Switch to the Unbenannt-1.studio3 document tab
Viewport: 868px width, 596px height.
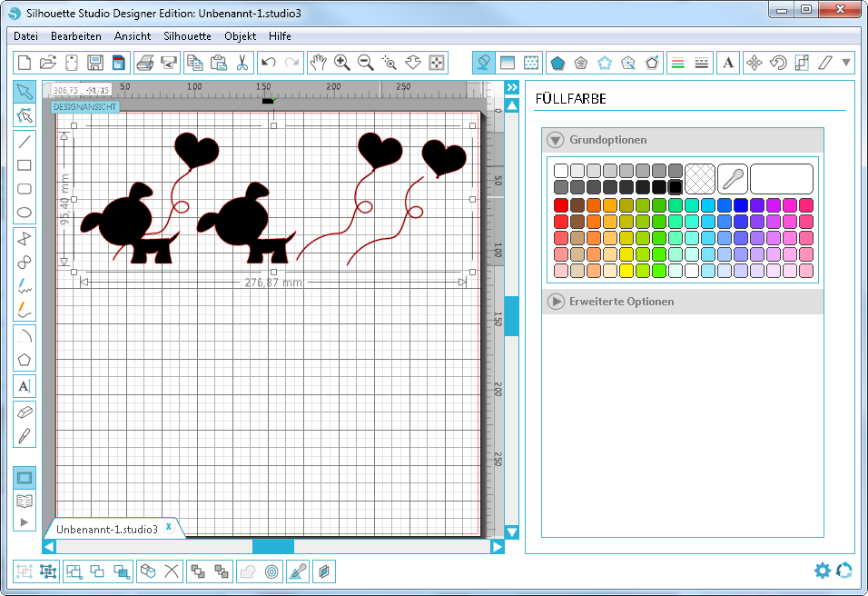(107, 529)
